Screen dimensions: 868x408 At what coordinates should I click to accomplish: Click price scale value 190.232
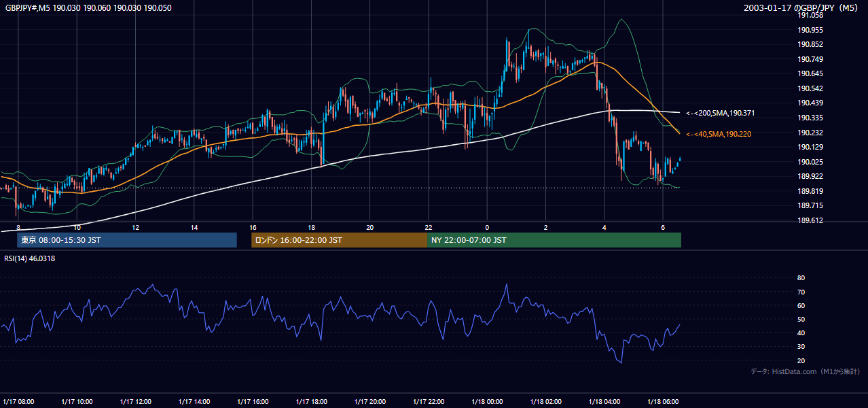(x=810, y=133)
